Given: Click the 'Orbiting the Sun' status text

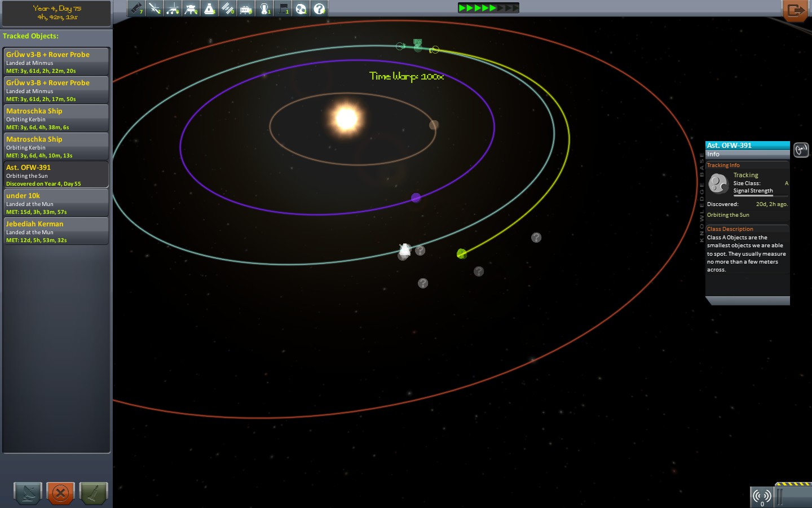Looking at the screenshot, I should pos(728,215).
